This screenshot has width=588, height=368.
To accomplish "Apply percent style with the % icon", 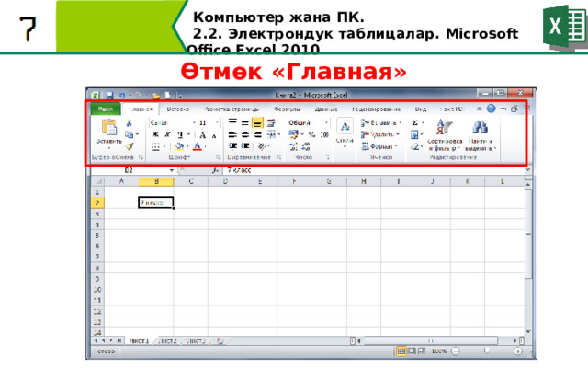I will (x=311, y=134).
